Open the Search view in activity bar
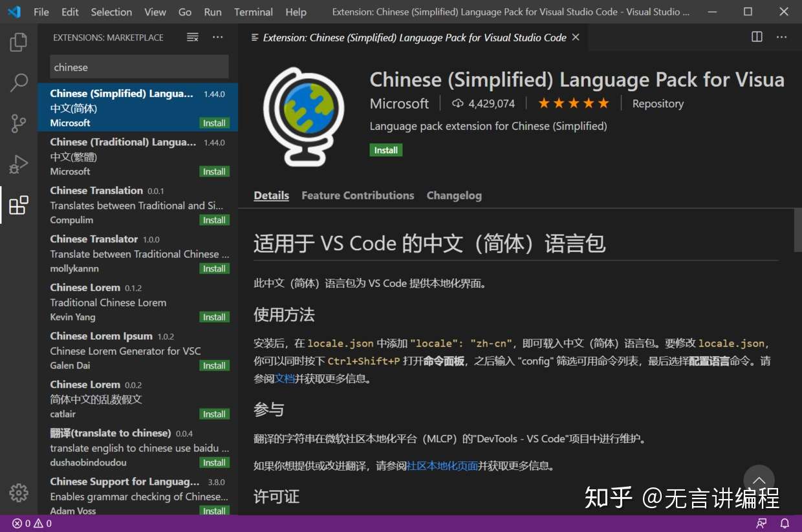802x532 pixels. click(x=19, y=82)
